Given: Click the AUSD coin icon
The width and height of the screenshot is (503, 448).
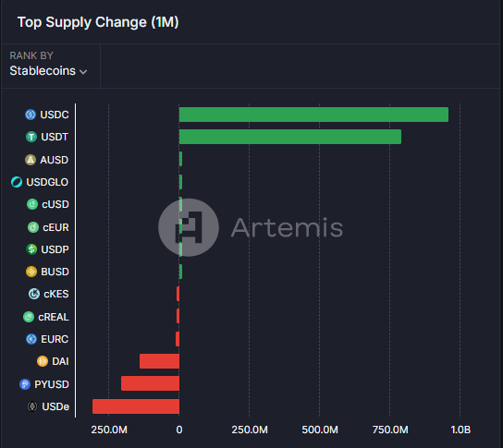Looking at the screenshot, I should click(x=31, y=160).
